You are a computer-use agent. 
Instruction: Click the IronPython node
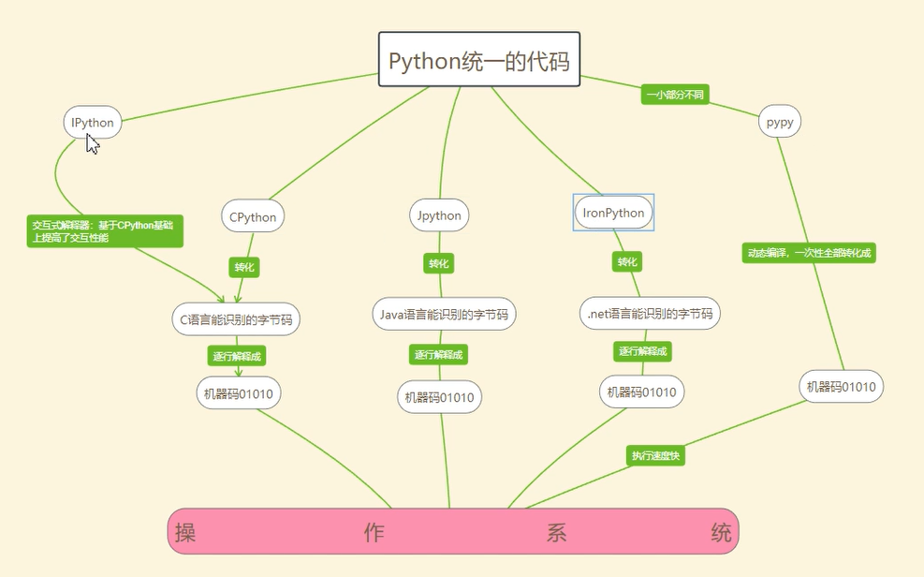click(x=613, y=213)
